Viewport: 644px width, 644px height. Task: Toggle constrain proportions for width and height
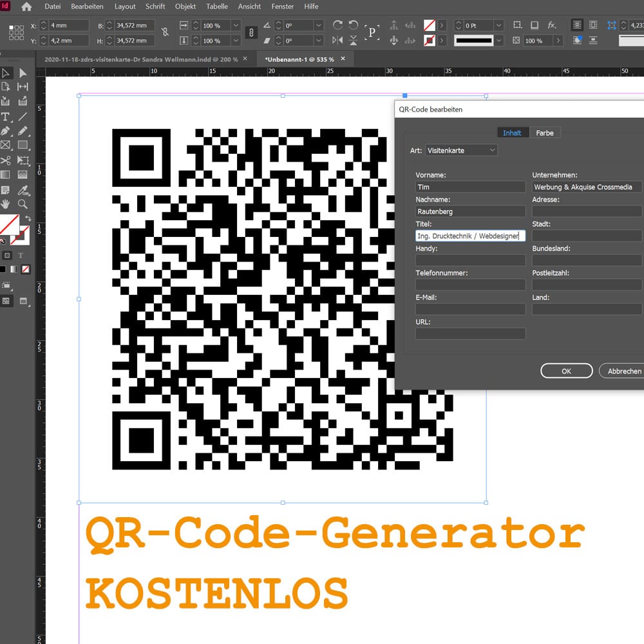(165, 32)
